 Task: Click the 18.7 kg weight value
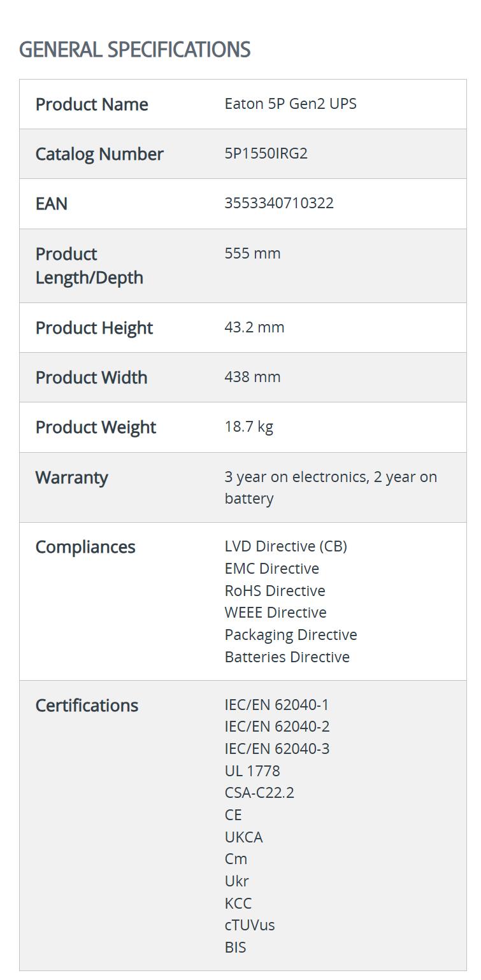(x=248, y=427)
